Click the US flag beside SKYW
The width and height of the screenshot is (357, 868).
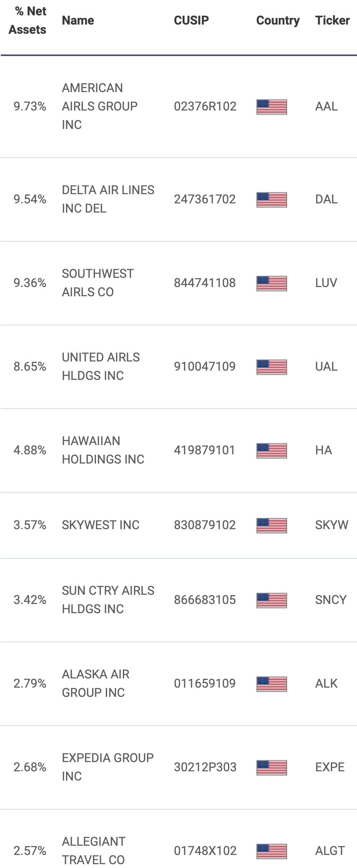(271, 525)
